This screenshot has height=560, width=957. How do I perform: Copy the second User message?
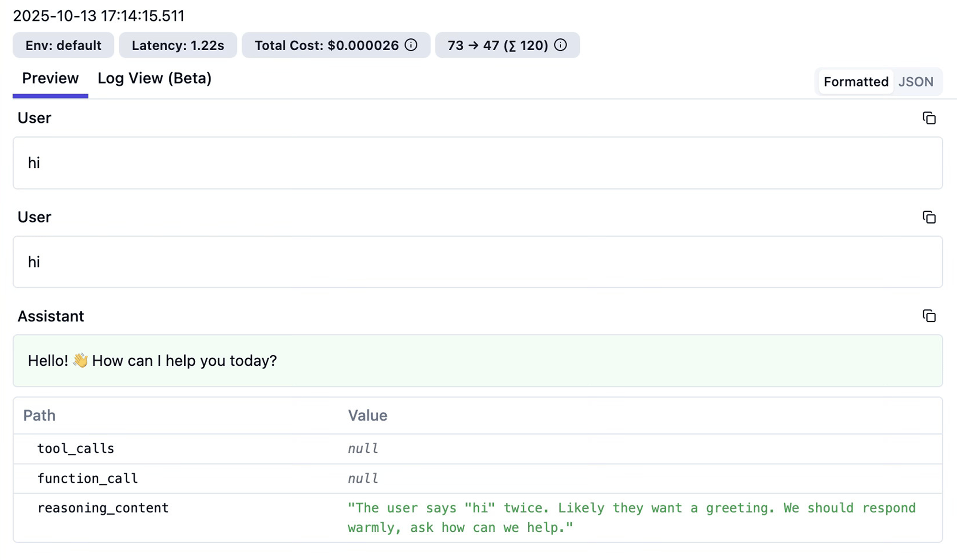click(x=929, y=217)
